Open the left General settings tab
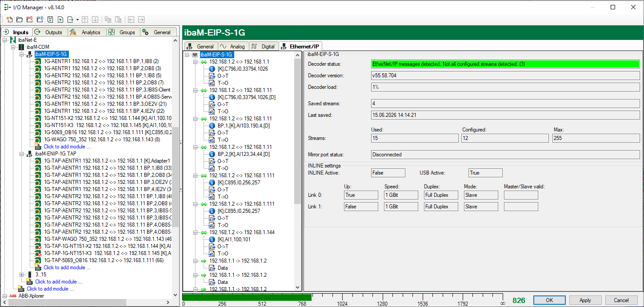644x307 pixels. click(158, 32)
